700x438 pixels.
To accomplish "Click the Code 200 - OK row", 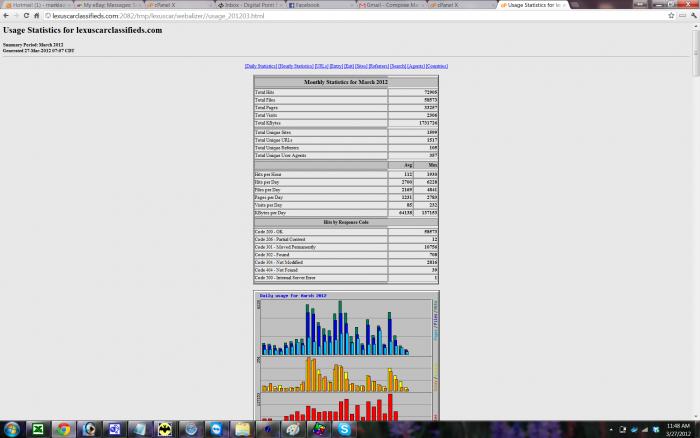I will pyautogui.click(x=346, y=232).
